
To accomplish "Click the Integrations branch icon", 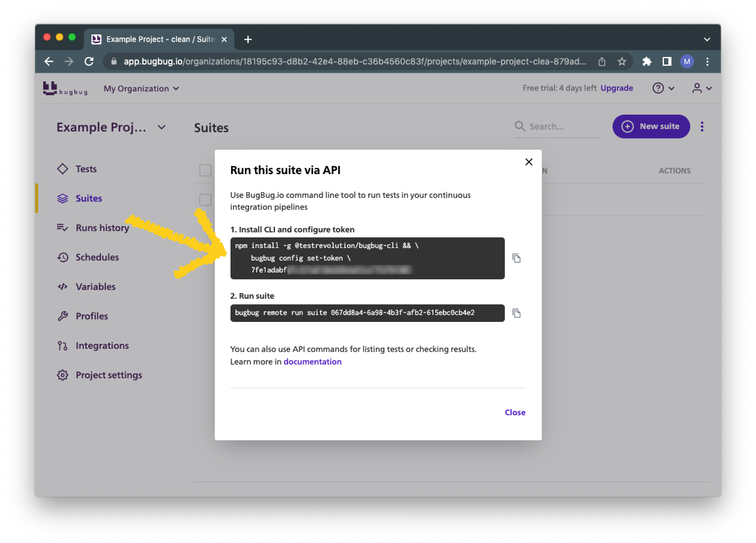I will [x=62, y=346].
